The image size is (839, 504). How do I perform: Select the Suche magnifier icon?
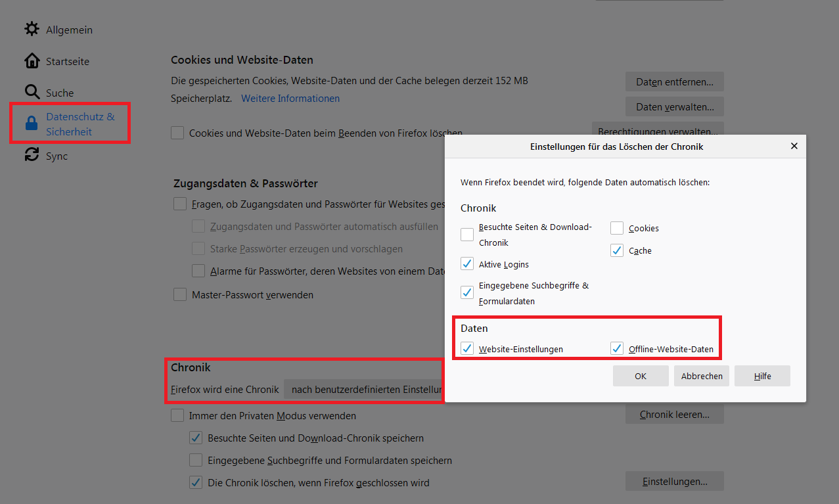click(32, 92)
